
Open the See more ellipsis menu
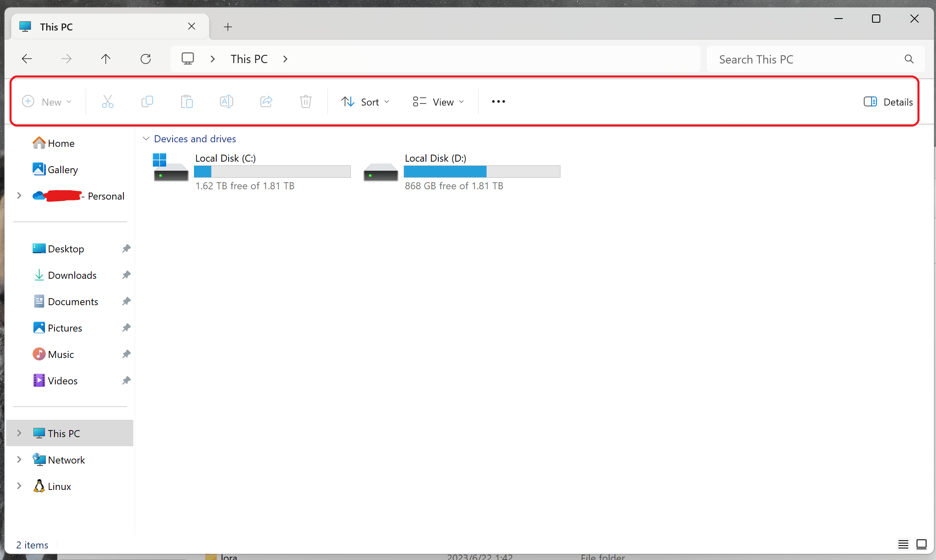(x=498, y=101)
